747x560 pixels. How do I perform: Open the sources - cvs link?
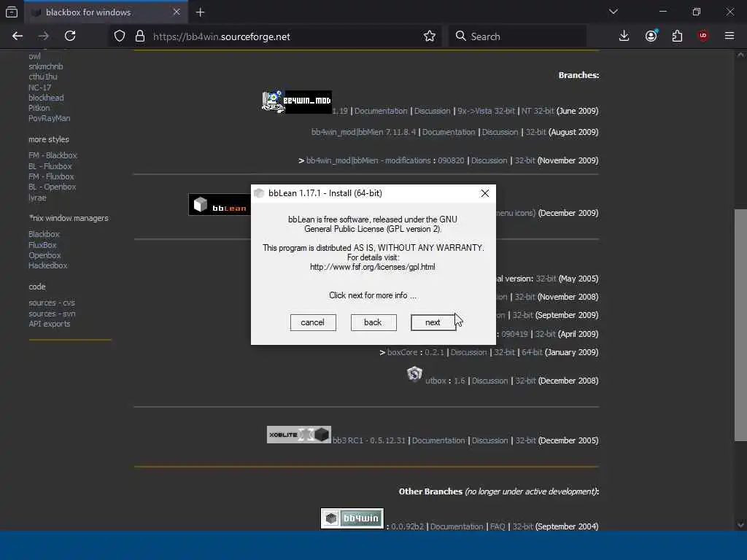pos(52,303)
